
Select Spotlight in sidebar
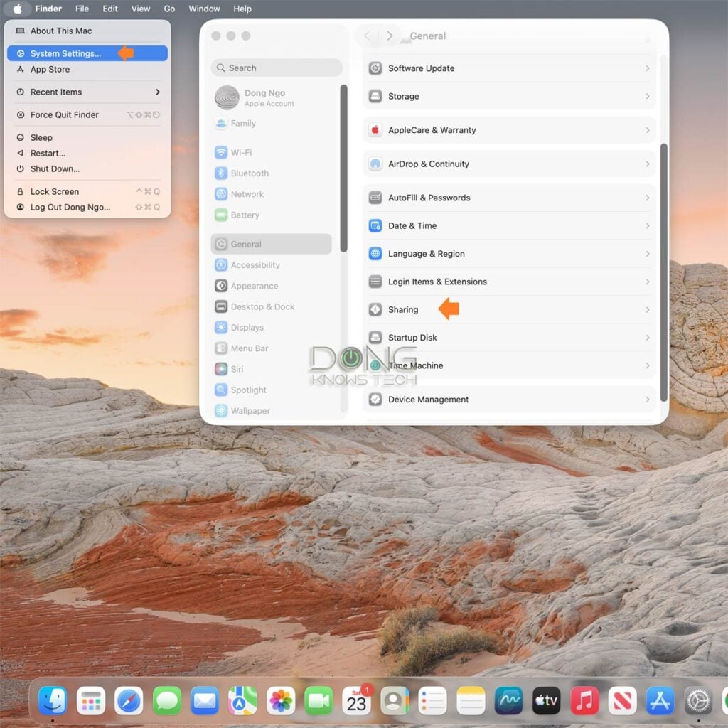(271, 390)
